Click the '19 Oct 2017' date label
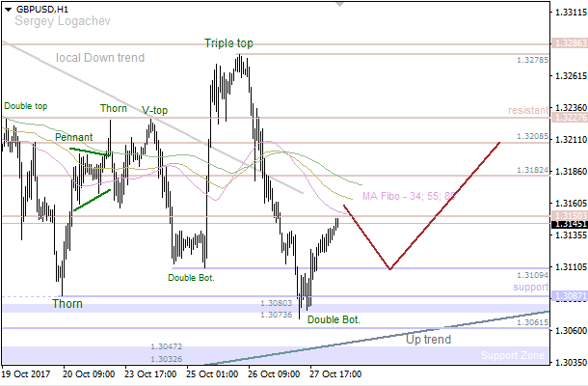 point(27,373)
